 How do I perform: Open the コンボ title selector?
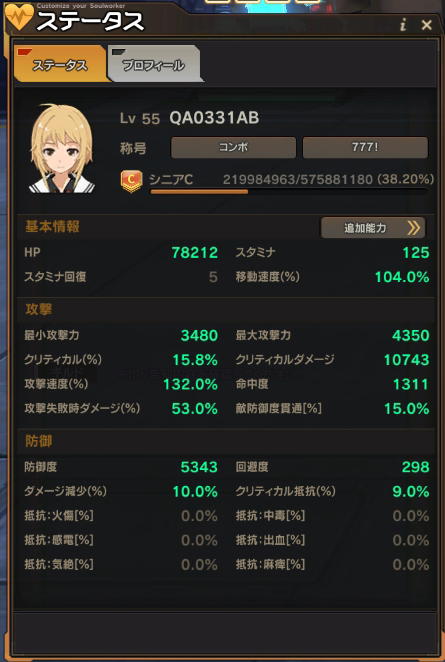[x=233, y=147]
